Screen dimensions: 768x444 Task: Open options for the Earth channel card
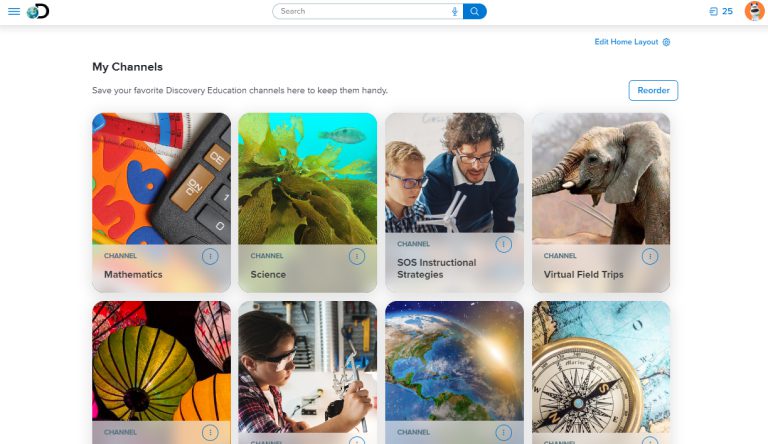[x=504, y=432]
